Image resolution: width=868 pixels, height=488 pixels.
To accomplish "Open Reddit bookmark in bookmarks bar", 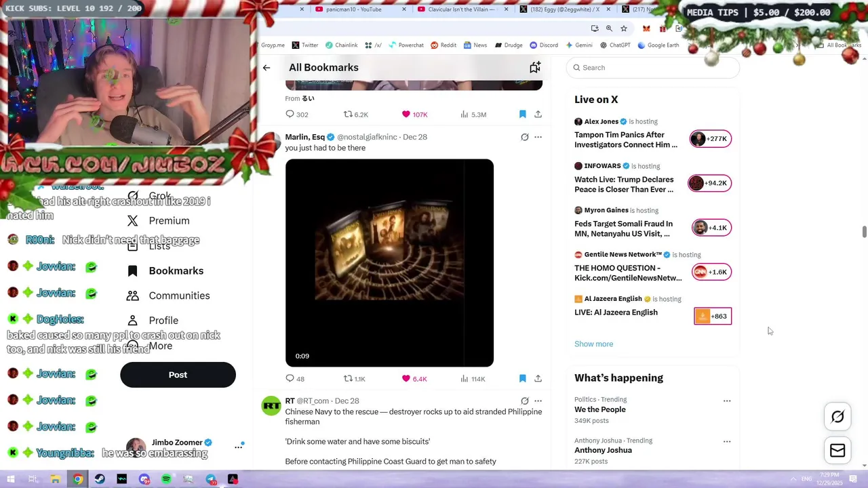I will point(443,45).
